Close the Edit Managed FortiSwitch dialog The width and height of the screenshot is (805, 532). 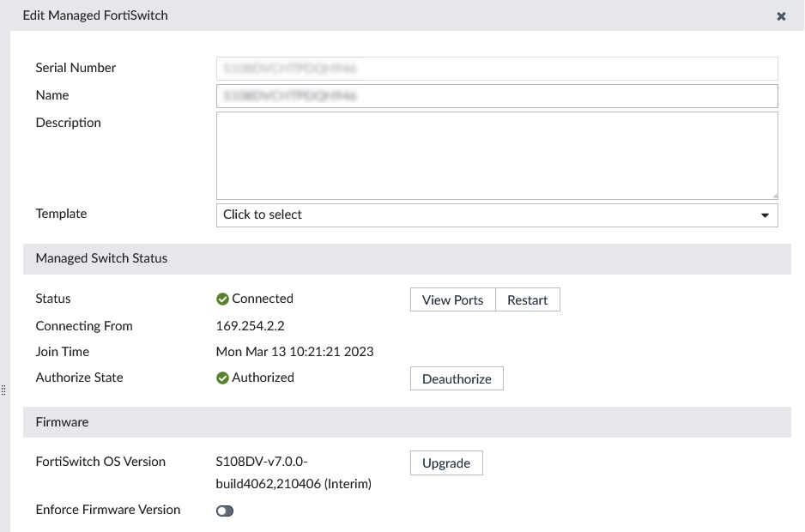tap(781, 16)
